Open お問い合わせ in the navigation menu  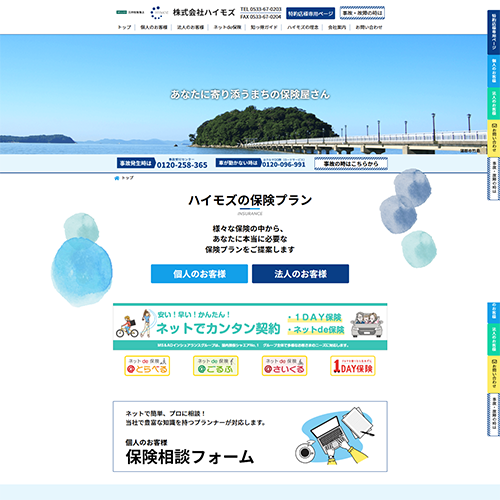[x=369, y=27]
